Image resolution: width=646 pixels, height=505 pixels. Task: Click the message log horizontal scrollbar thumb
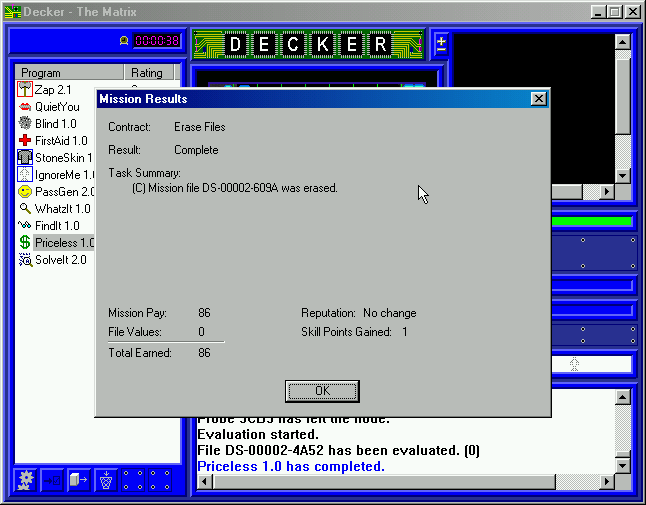(384, 481)
